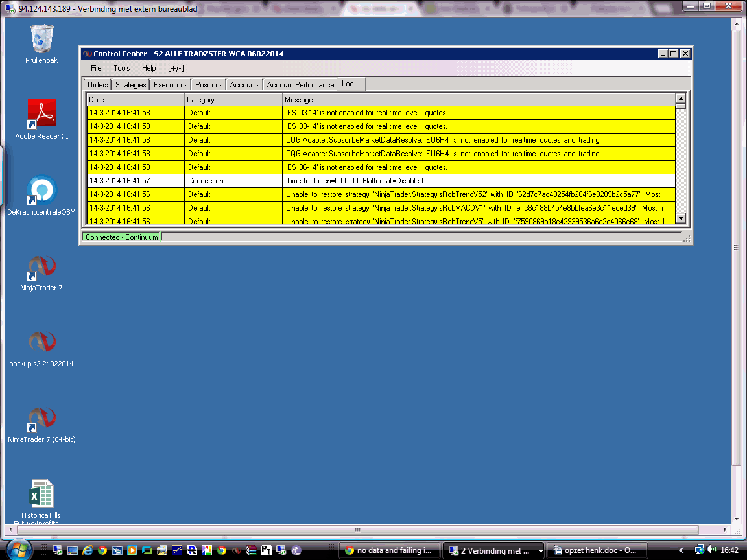747x560 pixels.
Task: Click the NinjaTrader icon in quick launch bar
Action: click(x=237, y=550)
